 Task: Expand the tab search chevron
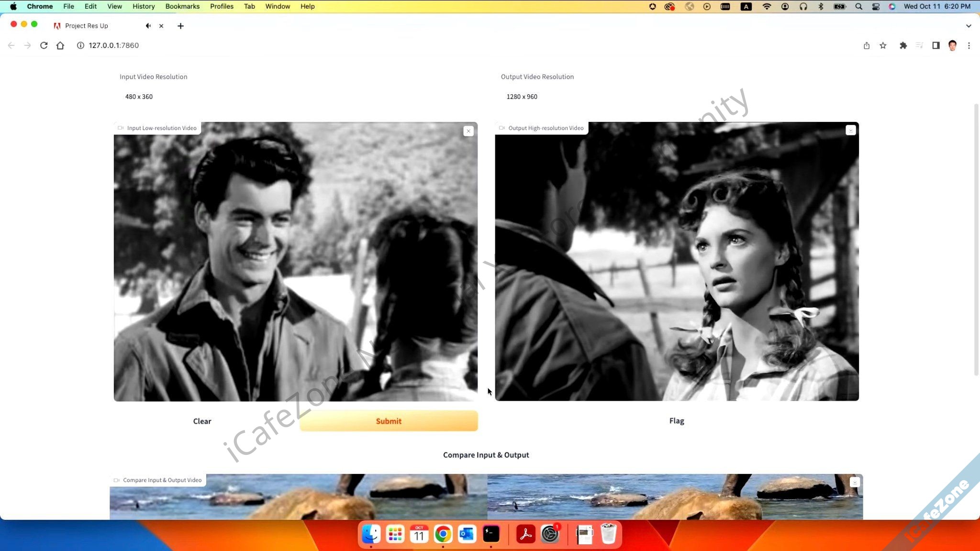969,26
